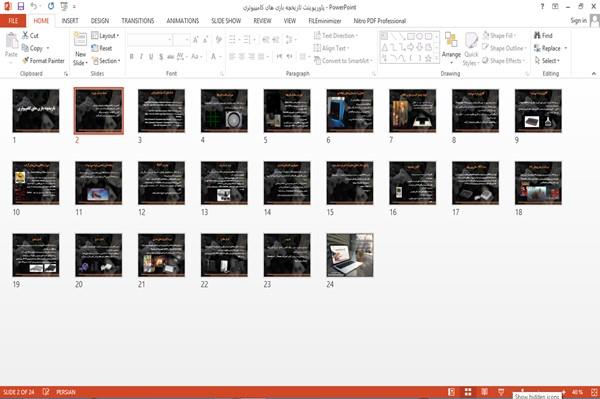Click the Cut scissors icon

point(26,35)
